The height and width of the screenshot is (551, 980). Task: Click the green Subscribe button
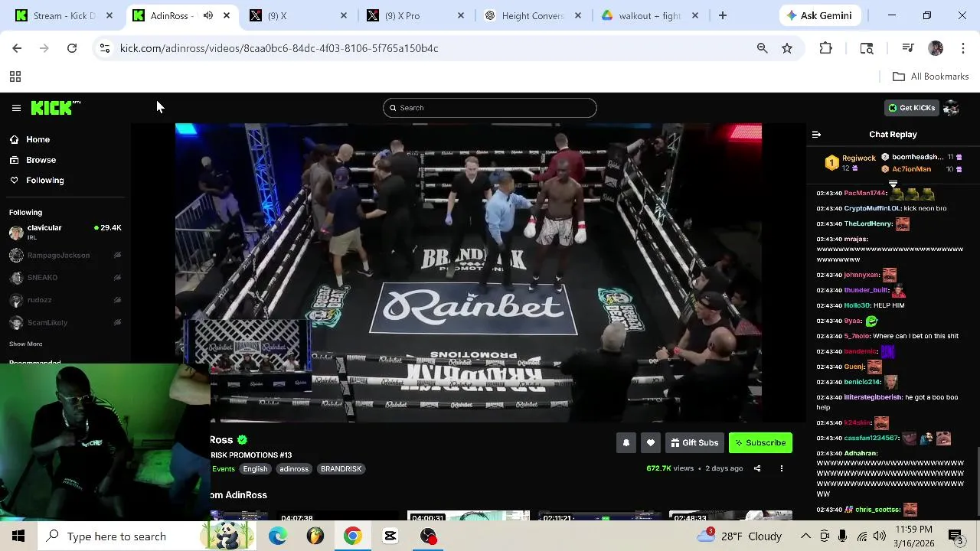pos(760,443)
